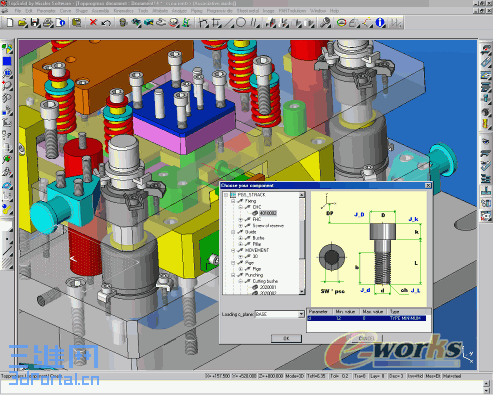The height and width of the screenshot is (395, 493).
Task: Collapse the Cutting bushe node
Action: [x=240, y=281]
